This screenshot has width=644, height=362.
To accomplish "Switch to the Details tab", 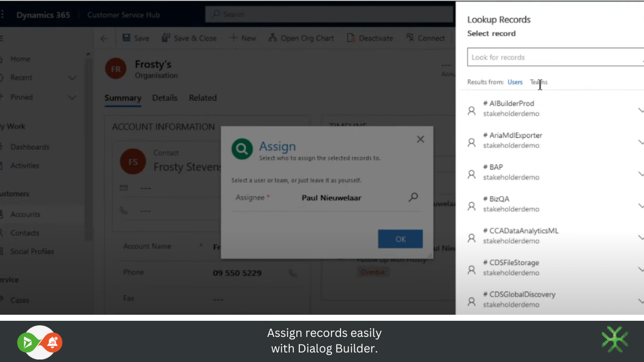I will pyautogui.click(x=165, y=98).
